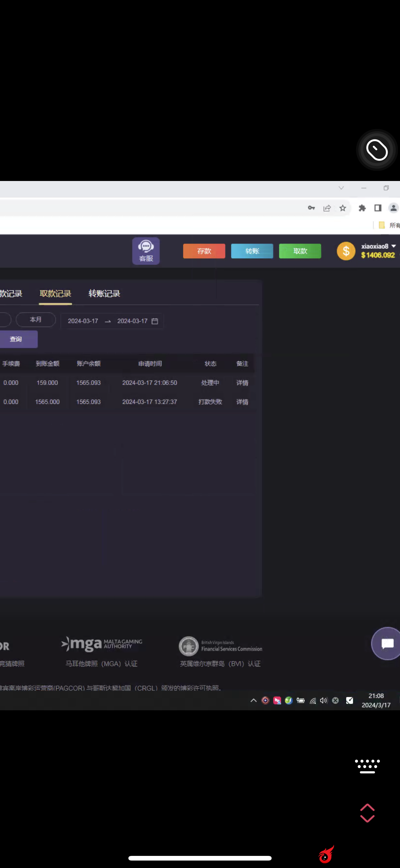Click the orange 存款 deposit button

coord(204,251)
